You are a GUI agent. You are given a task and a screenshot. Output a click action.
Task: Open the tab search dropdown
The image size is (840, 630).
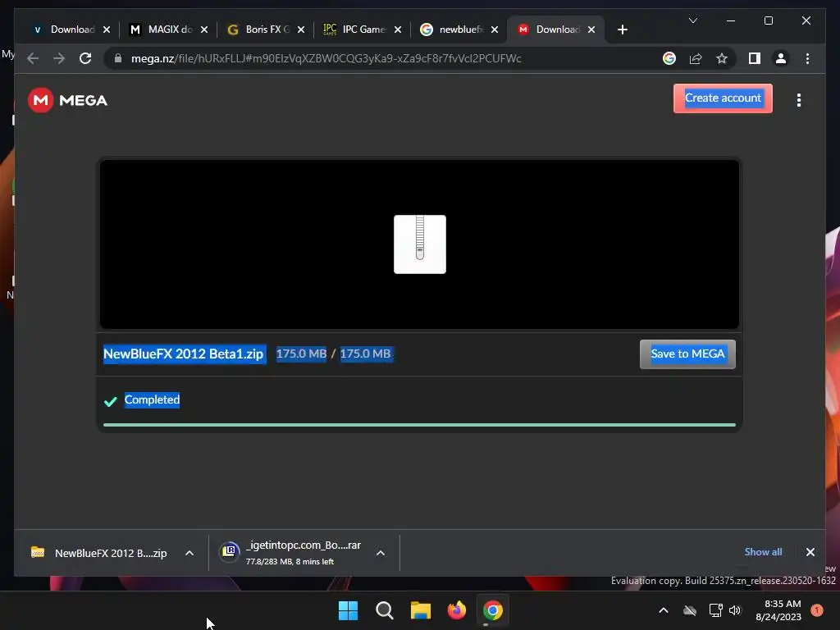tap(692, 21)
